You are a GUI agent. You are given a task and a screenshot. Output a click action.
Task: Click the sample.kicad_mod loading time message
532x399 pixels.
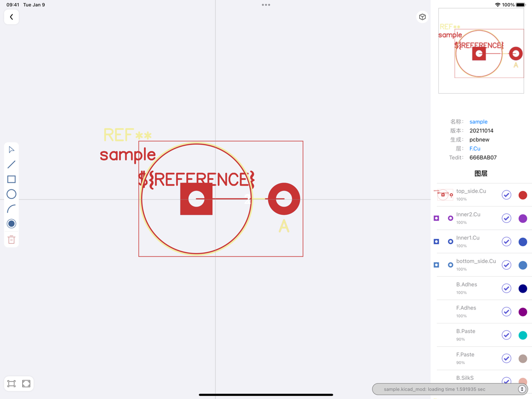434,389
